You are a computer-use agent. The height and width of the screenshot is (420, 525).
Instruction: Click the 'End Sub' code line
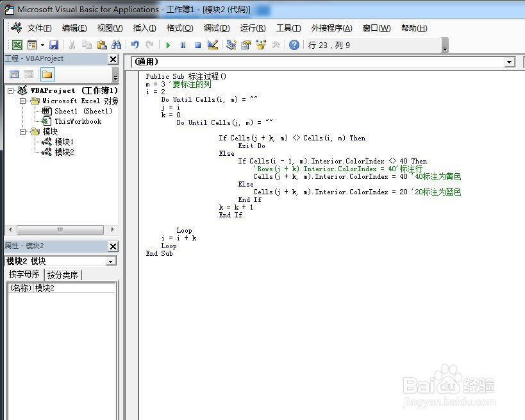(x=159, y=253)
